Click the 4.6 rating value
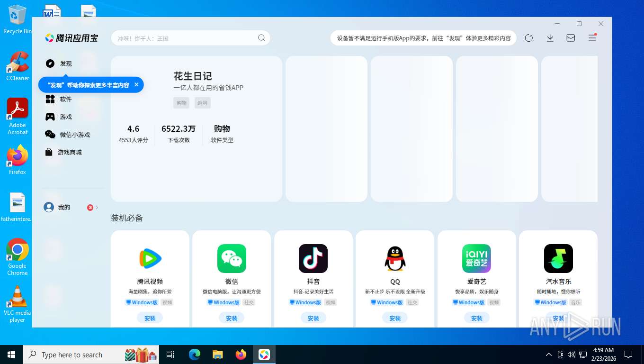Screen dimensions: 644x364 134,129
